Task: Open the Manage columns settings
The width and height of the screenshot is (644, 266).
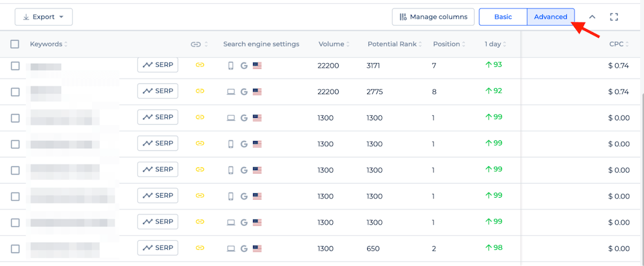Action: pyautogui.click(x=433, y=17)
